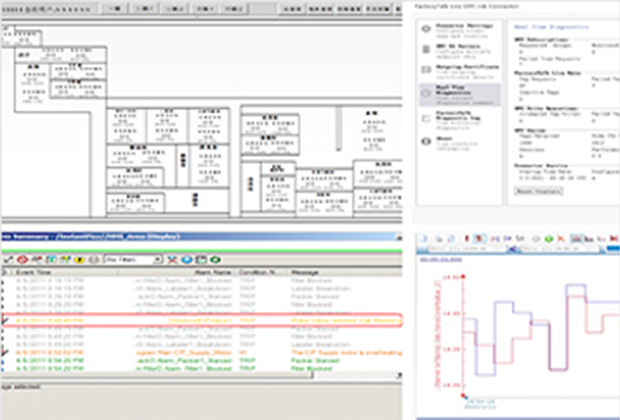Select the orange CIP_Supply_Motor alarm row
The image size is (620, 420).
[x=202, y=352]
